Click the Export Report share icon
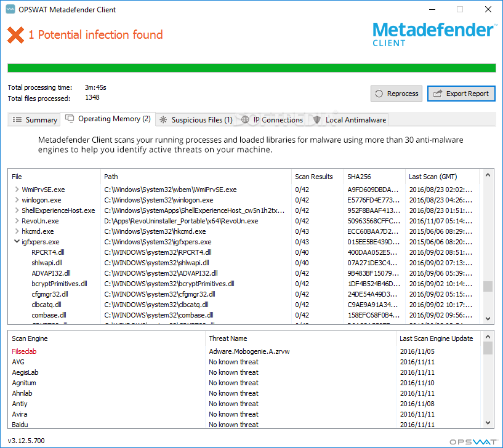This screenshot has width=503, height=448. pos(438,94)
